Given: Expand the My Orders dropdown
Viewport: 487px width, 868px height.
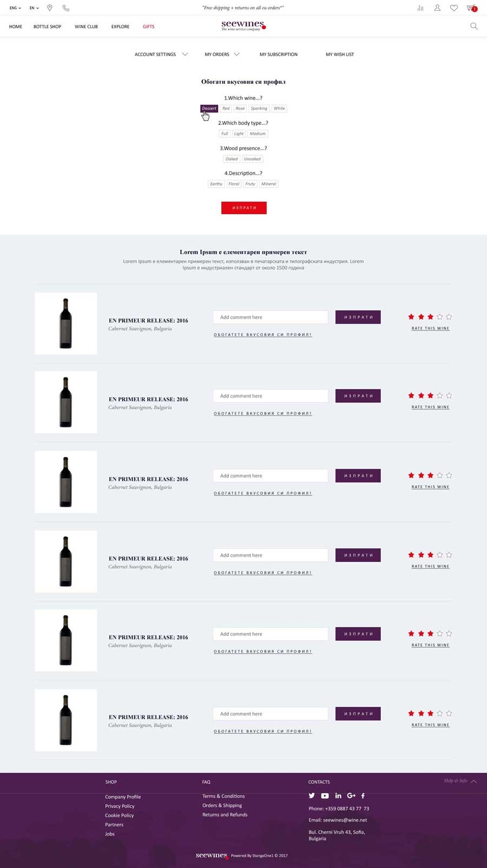Looking at the screenshot, I should coord(222,55).
